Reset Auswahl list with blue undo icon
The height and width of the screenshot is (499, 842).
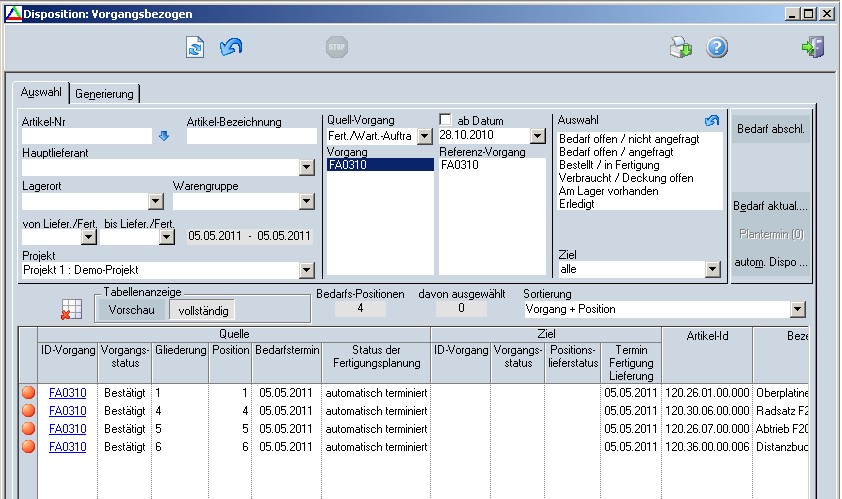tap(712, 121)
